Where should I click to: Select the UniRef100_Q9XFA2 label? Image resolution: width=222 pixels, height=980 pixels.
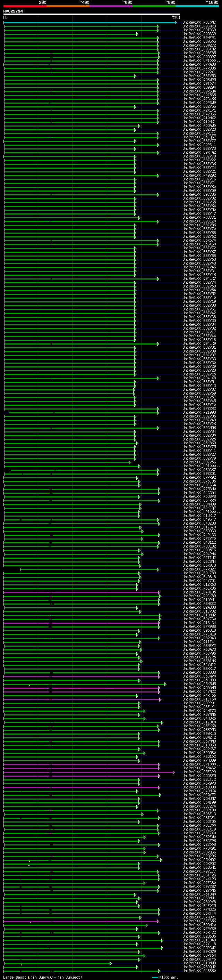click(199, 153)
